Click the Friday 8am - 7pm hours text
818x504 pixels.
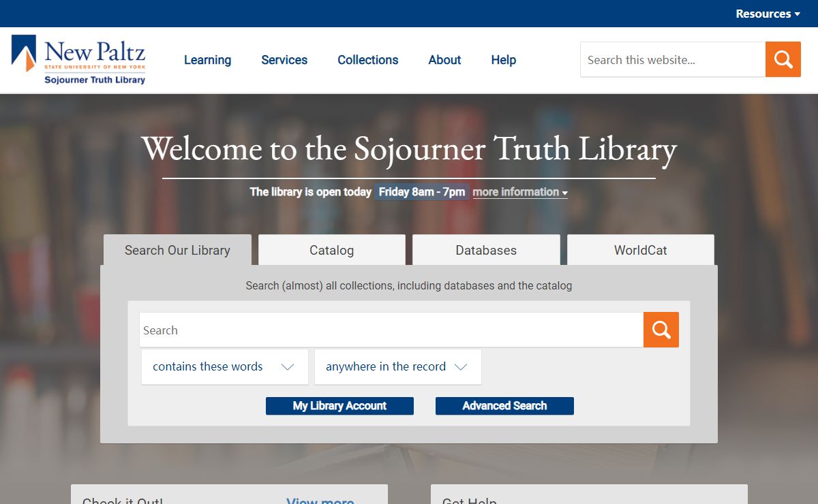click(422, 192)
